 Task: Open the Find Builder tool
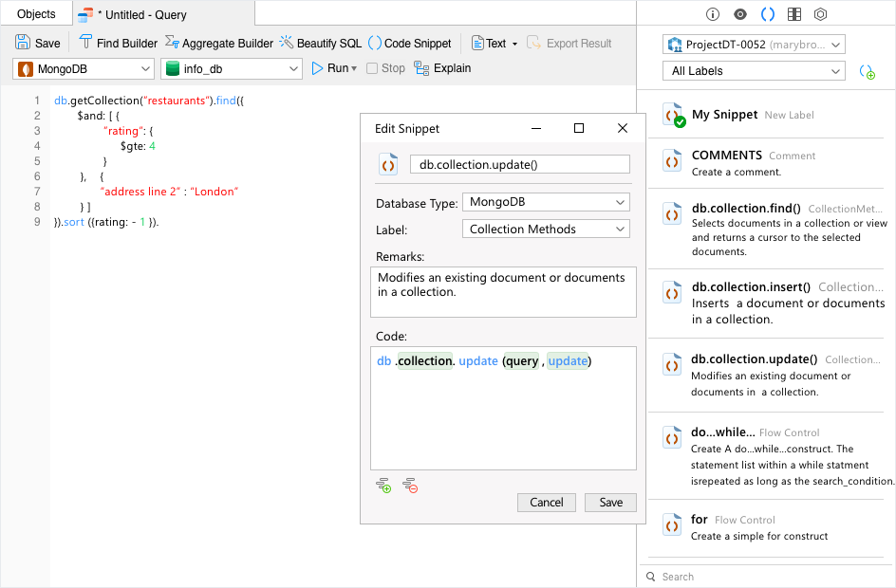pos(119,43)
